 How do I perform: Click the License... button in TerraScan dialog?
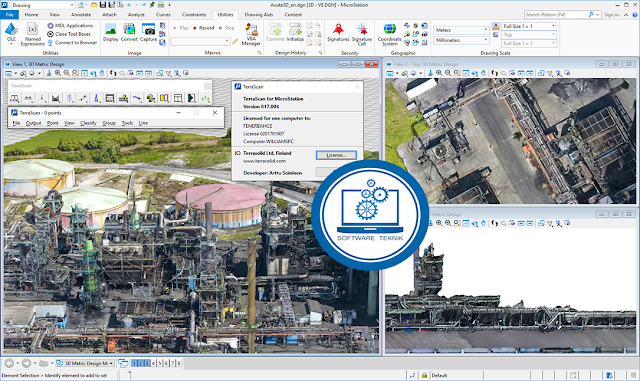coord(336,155)
